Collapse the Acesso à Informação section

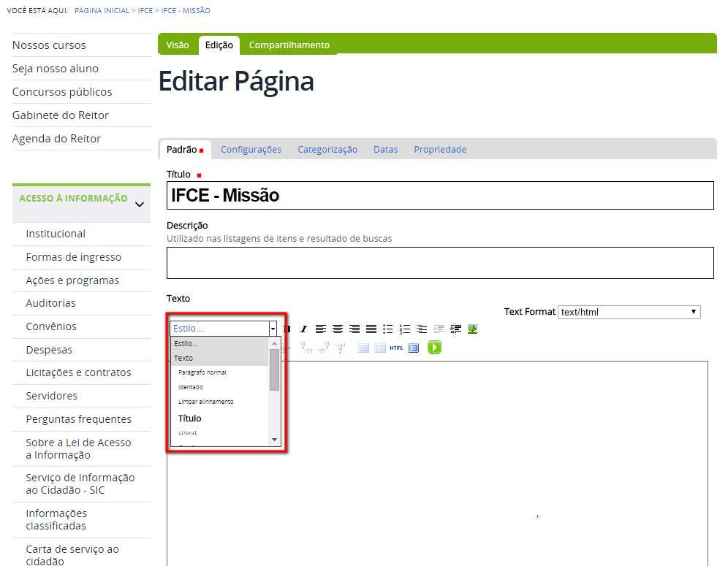point(140,204)
